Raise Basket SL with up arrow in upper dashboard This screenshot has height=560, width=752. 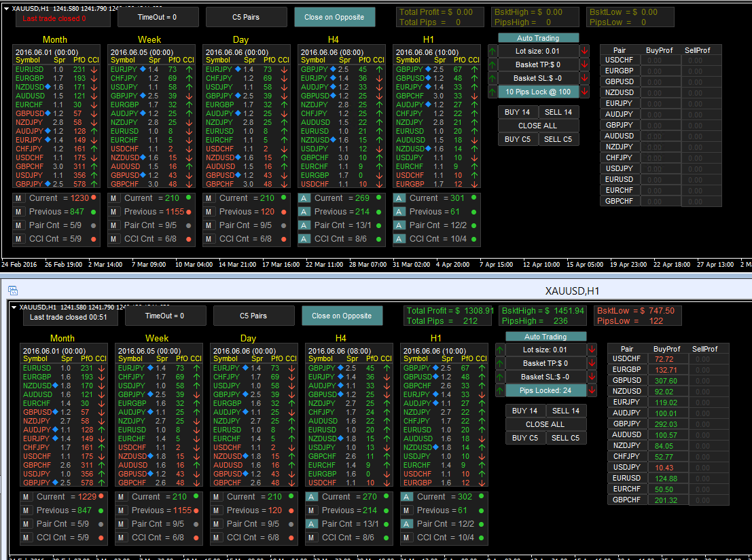[493, 78]
